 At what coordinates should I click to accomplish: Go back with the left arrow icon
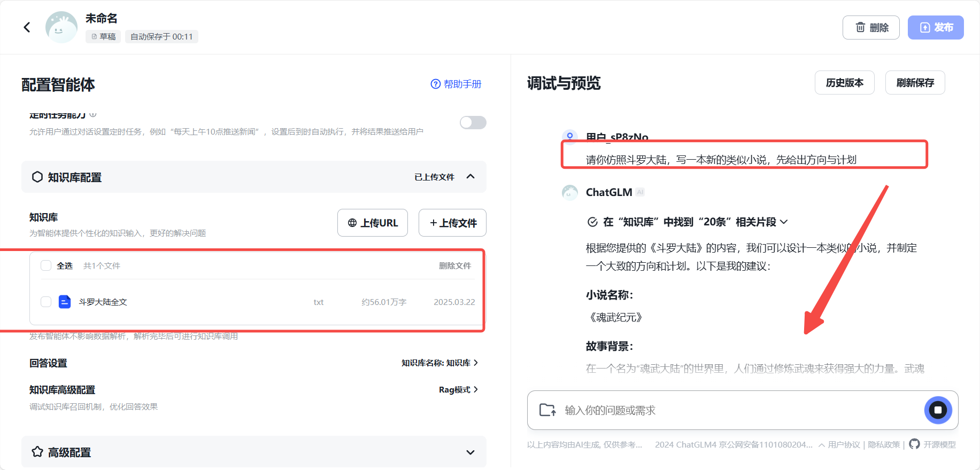27,27
